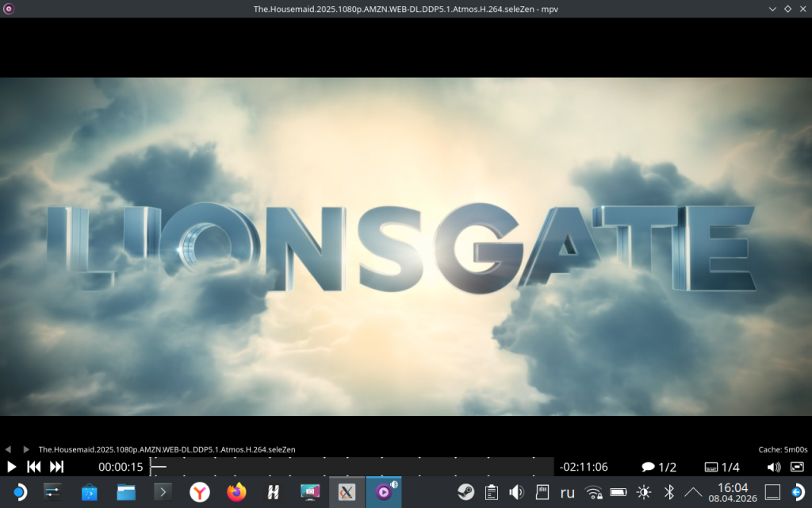The image size is (812, 508).
Task: Toggle fullscreen mode in mpv
Action: (x=797, y=467)
